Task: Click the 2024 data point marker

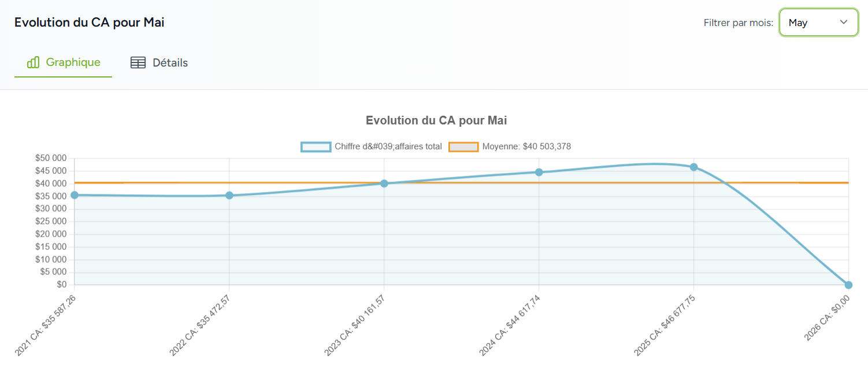Action: tap(539, 172)
